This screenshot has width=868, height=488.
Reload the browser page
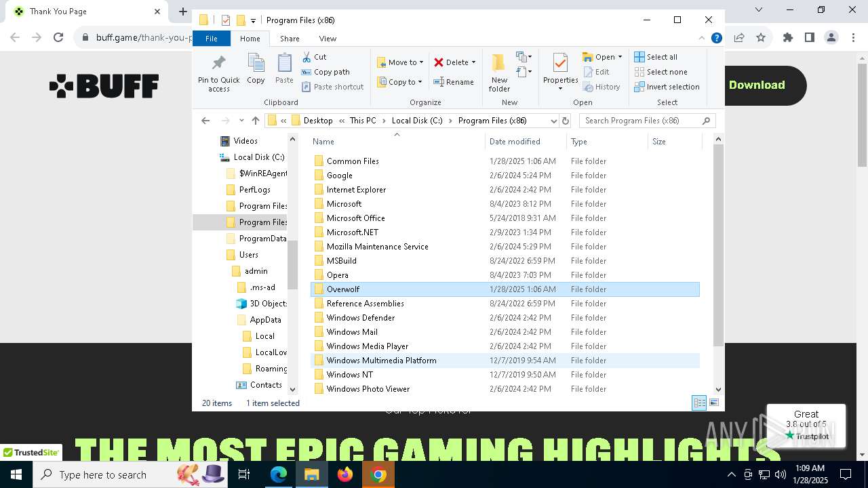pyautogui.click(x=58, y=38)
